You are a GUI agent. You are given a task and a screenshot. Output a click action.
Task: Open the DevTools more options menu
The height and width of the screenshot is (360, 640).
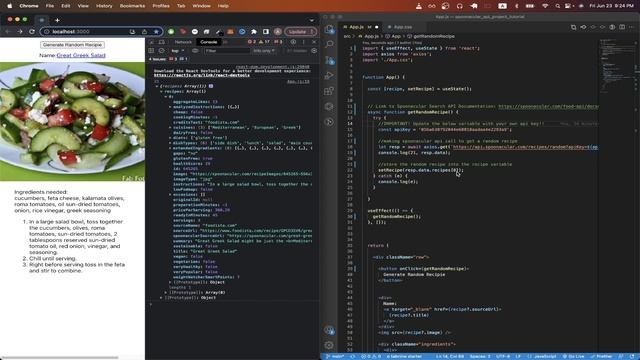coord(303,42)
